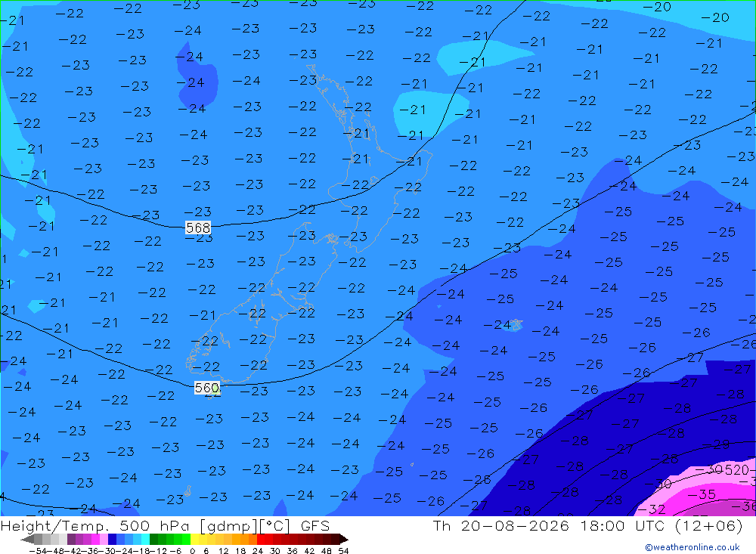This screenshot has width=756, height=554.
Task: Click the 18:00 UTC valid time
Action: [622, 525]
